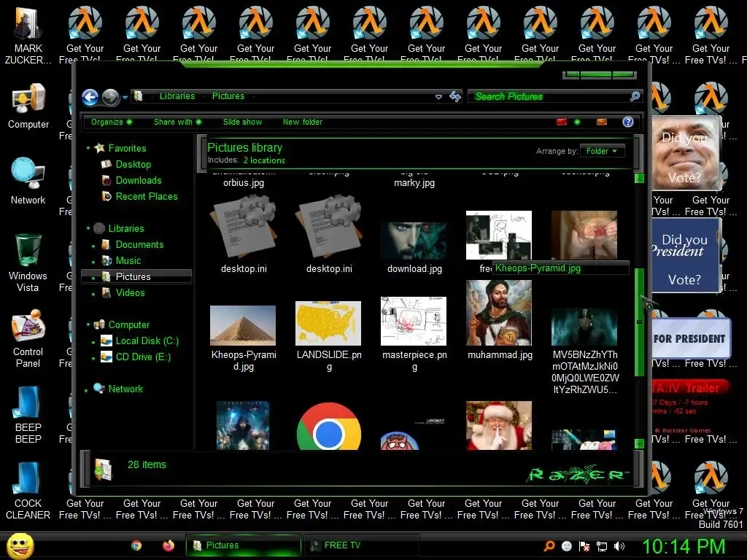
Task: Select the Videos library
Action: point(130,292)
